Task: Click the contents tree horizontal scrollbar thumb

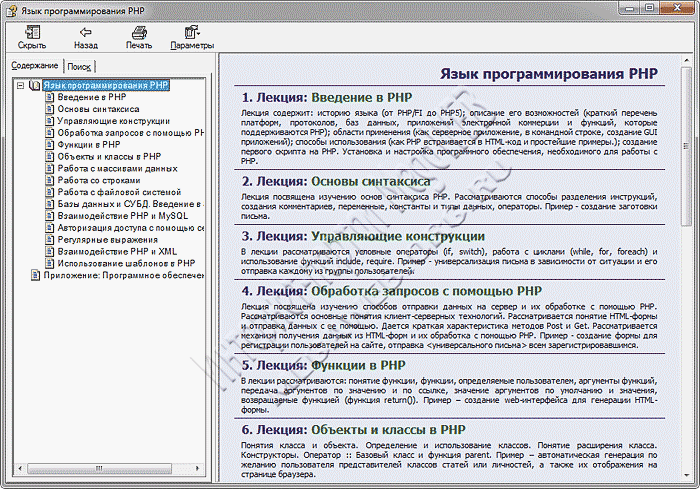Action: click(99, 468)
